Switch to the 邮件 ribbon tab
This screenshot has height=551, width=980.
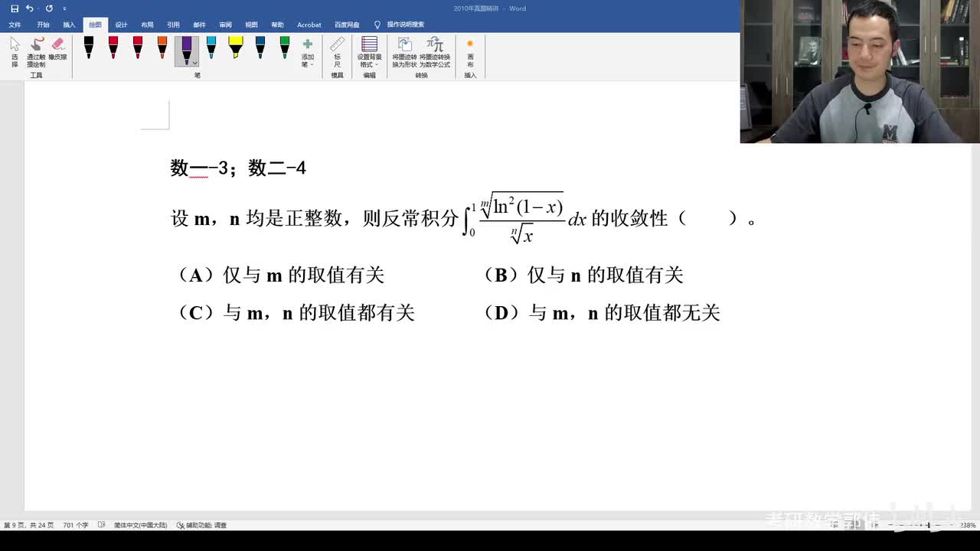pyautogui.click(x=199, y=25)
